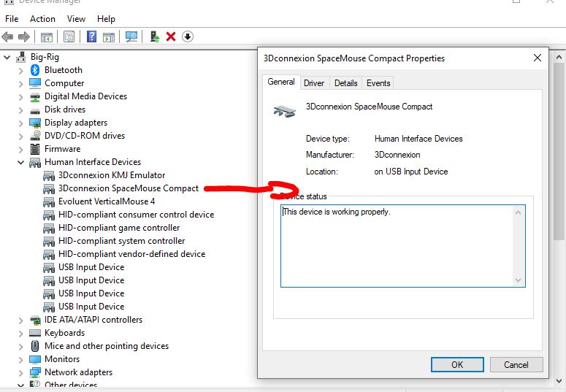Select Evoluent VerticalMouse 4 device
Image resolution: width=566 pixels, height=392 pixels.
pyautogui.click(x=107, y=201)
